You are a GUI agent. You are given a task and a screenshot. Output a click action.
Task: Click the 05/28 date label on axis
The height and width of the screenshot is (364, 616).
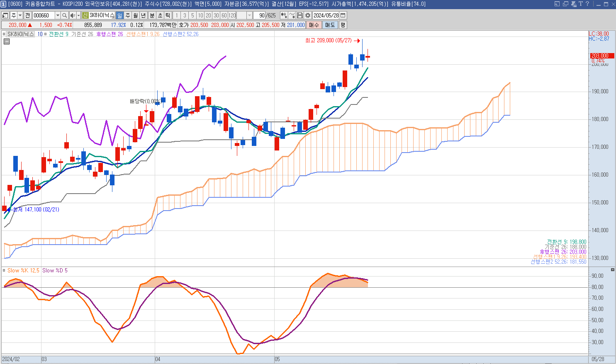point(598,359)
